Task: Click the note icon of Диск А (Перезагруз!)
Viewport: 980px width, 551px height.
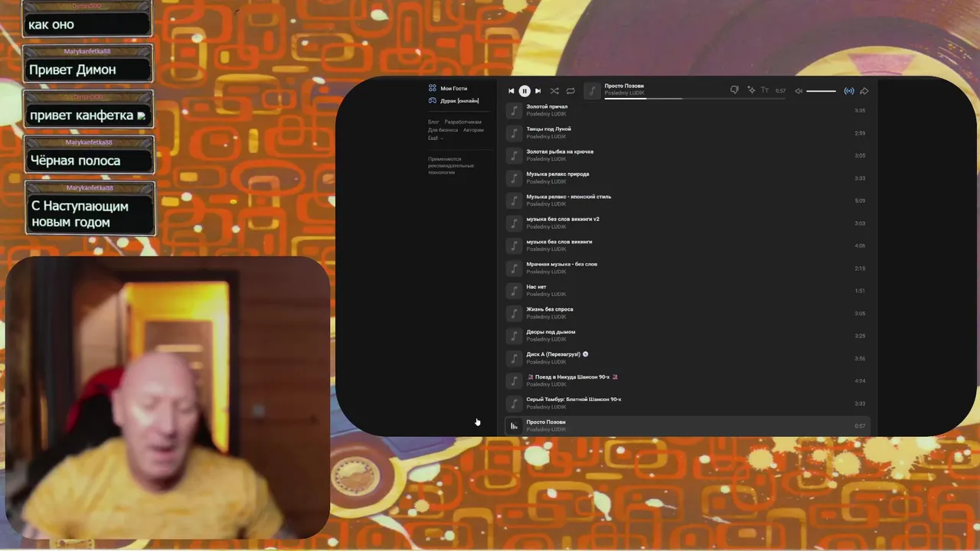Action: point(514,358)
